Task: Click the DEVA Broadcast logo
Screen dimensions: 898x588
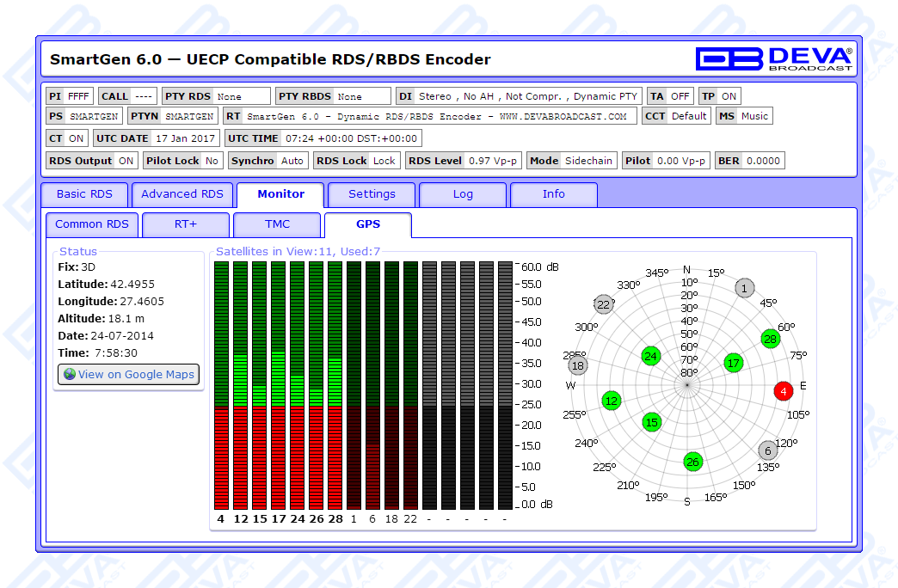Action: (773, 58)
